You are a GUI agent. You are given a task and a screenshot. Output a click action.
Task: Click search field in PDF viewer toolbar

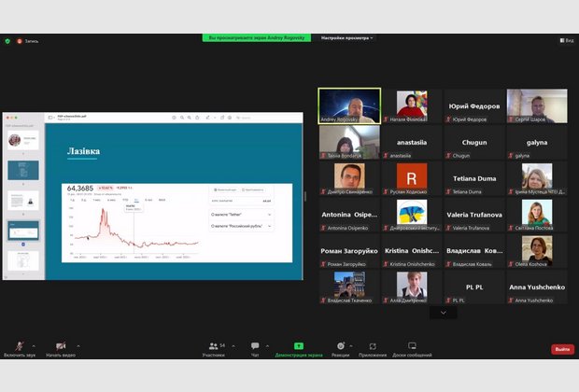tap(268, 118)
